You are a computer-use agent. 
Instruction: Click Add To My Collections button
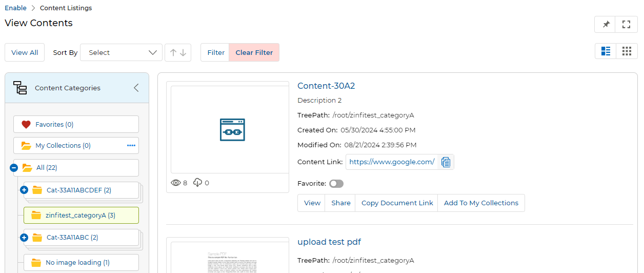pyautogui.click(x=481, y=203)
